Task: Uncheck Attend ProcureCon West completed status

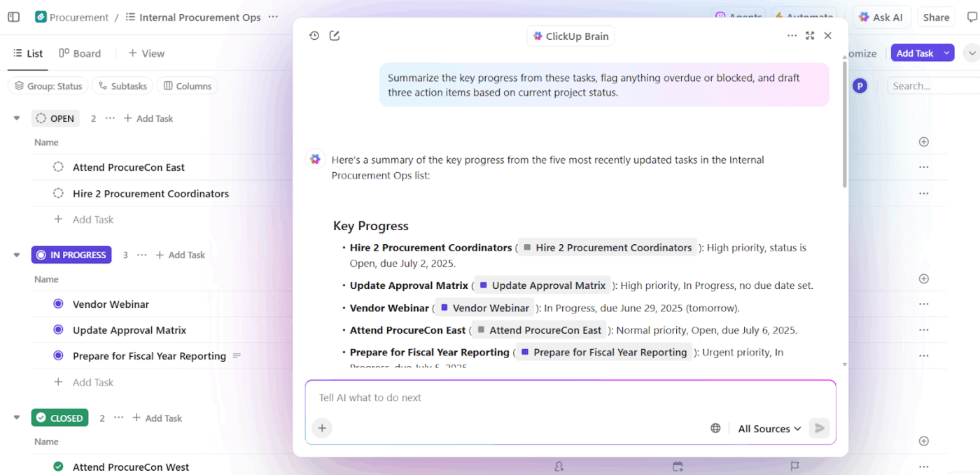Action: click(x=59, y=467)
